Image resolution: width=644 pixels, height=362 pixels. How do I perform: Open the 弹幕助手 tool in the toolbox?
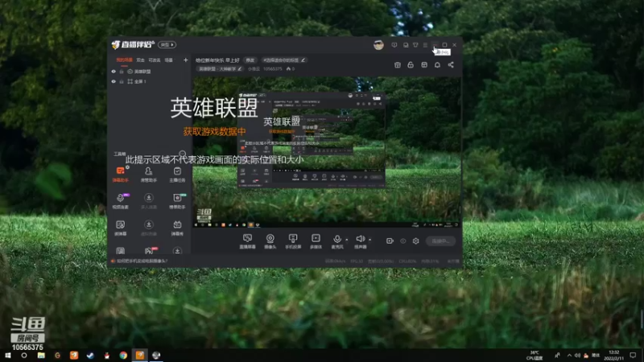(x=120, y=174)
